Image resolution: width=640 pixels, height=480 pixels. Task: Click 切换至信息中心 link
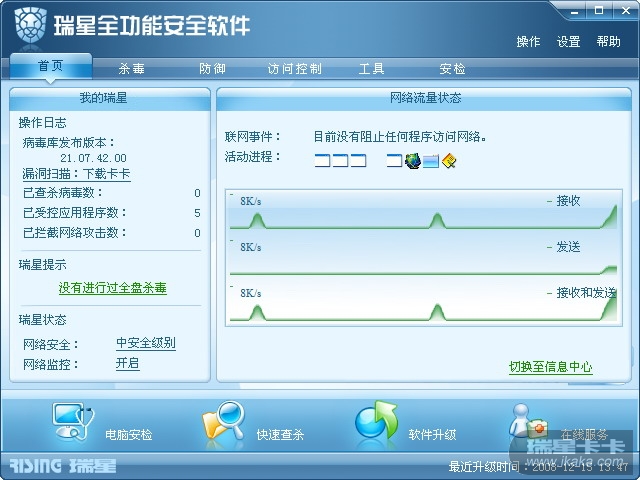[x=551, y=367]
